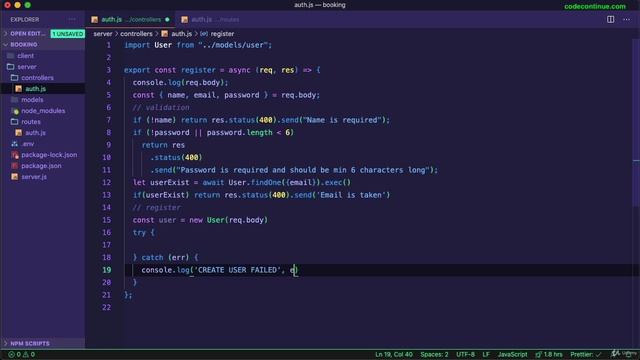Click the package-lock.json file icon
The width and height of the screenshot is (640, 360).
point(15,155)
